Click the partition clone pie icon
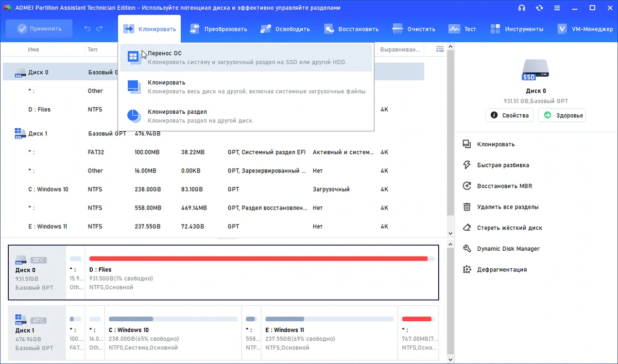618x364 pixels. [134, 116]
